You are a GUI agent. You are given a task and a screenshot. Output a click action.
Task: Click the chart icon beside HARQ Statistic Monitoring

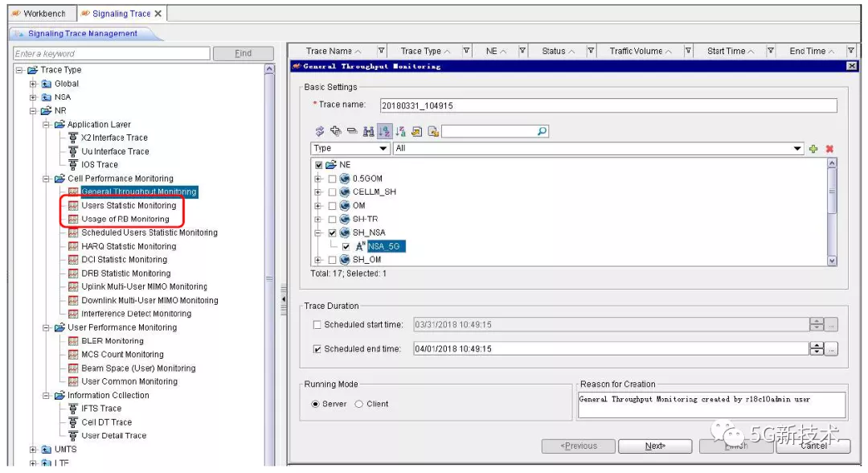(73, 246)
